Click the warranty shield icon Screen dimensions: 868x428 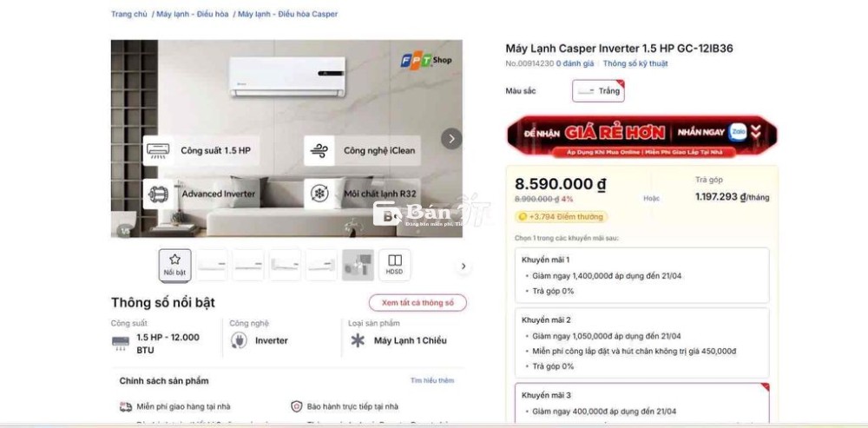click(297, 406)
